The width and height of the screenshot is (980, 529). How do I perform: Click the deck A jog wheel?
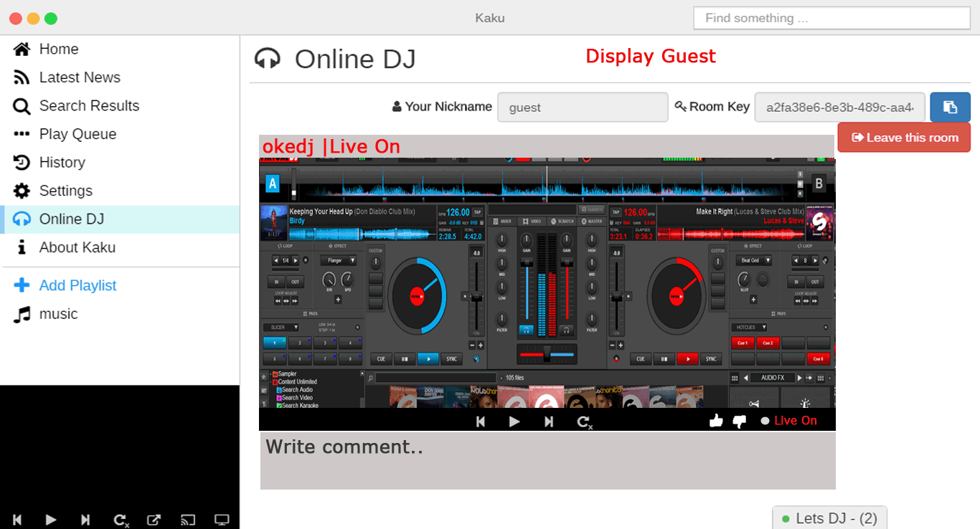tap(417, 295)
